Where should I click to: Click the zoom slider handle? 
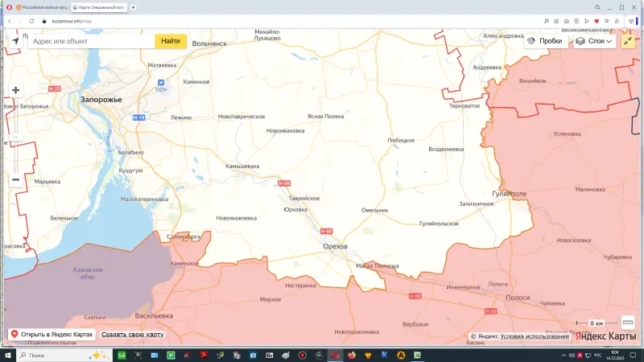15,137
